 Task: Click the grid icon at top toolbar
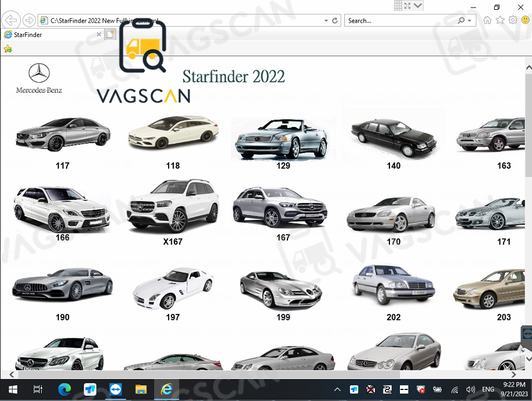click(398, 5)
